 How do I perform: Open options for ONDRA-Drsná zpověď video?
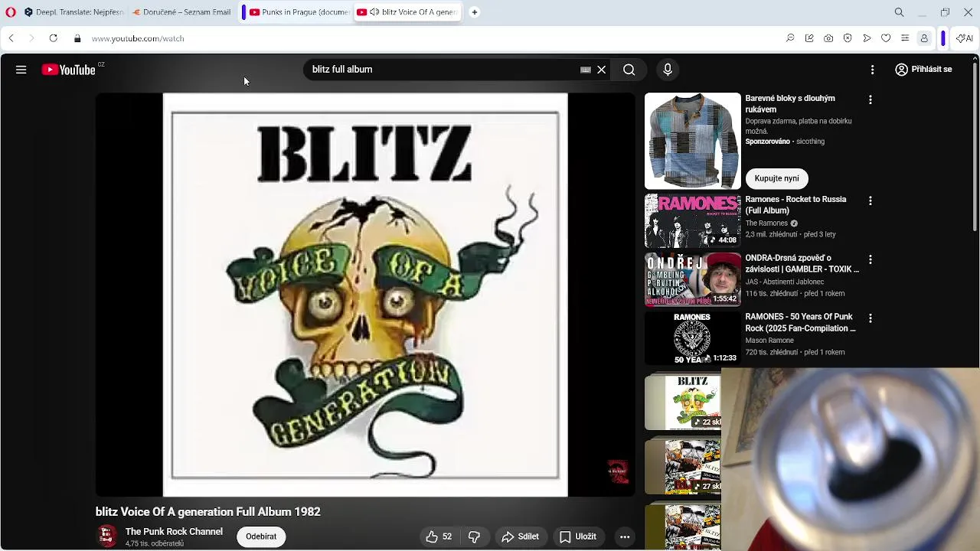pos(870,259)
